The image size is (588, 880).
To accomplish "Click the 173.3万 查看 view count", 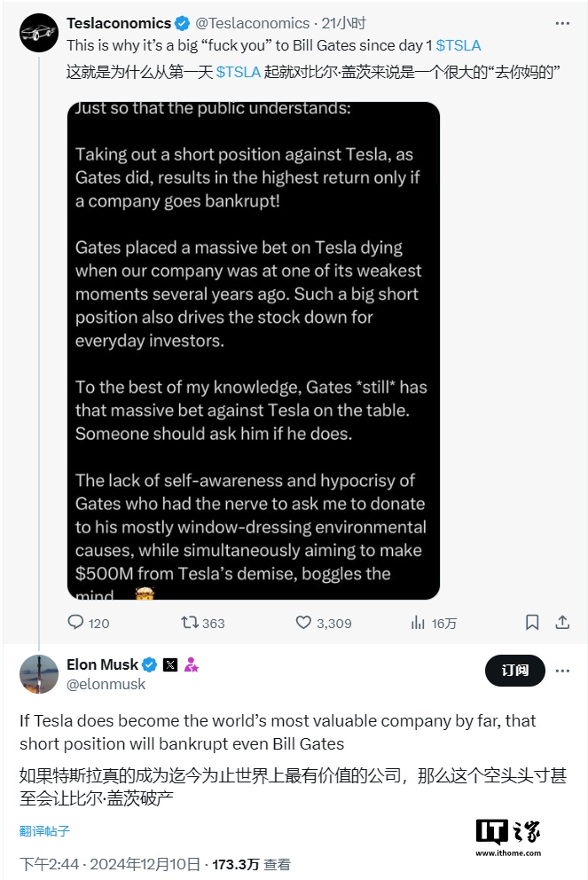I will tap(251, 864).
